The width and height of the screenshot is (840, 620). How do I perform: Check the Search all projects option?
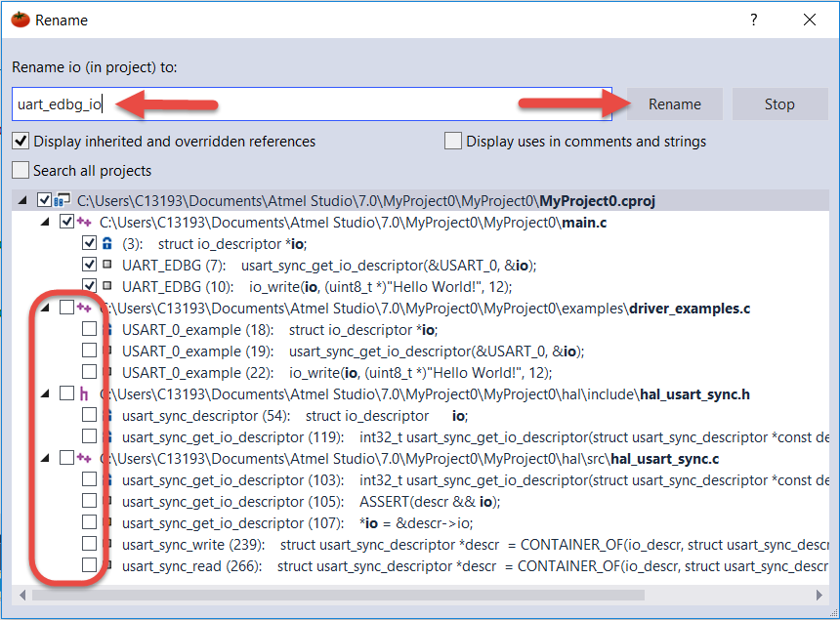coord(21,171)
